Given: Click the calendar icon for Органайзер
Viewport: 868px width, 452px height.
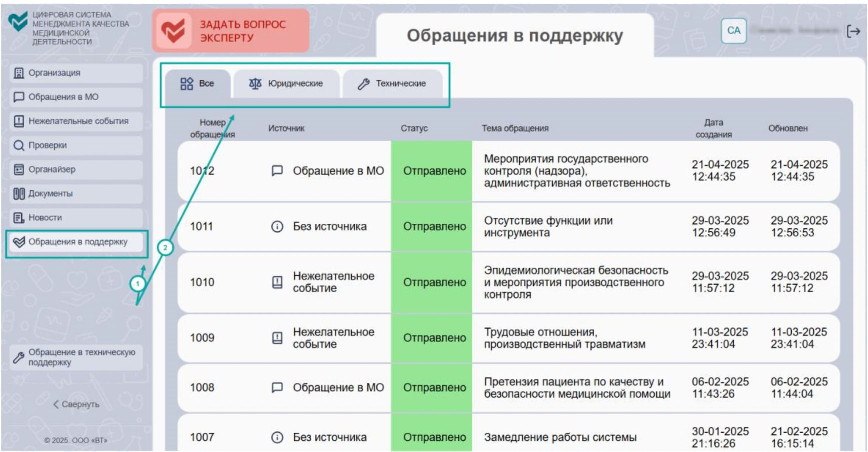Looking at the screenshot, I should coord(19,169).
